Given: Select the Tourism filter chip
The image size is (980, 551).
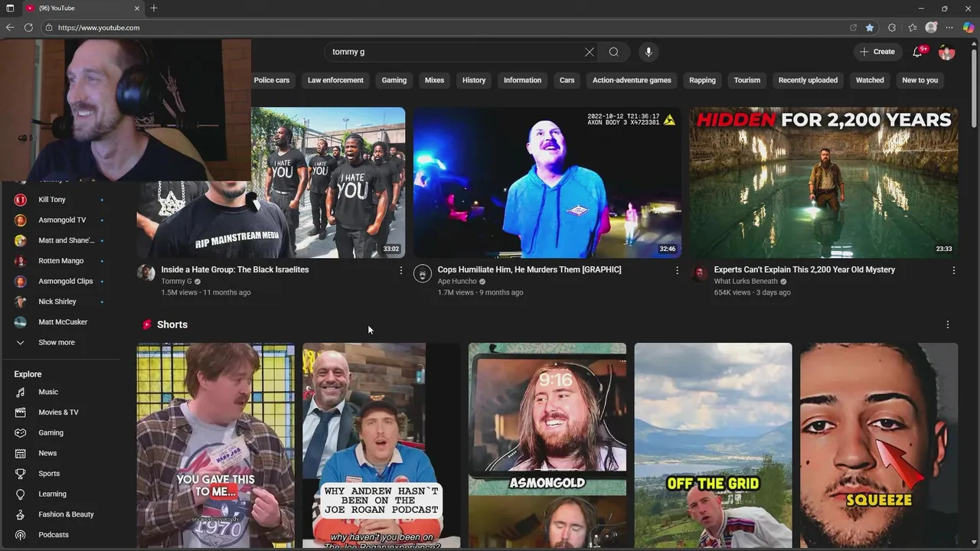Looking at the screenshot, I should click(747, 80).
